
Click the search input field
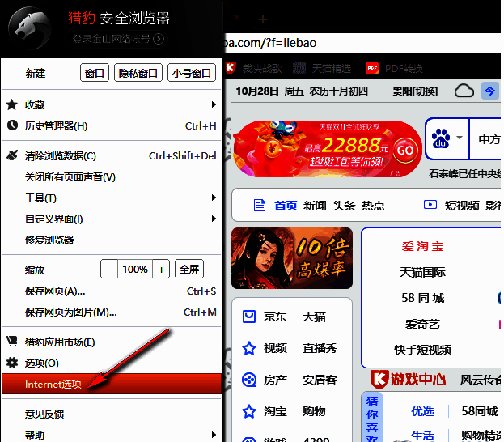point(485,139)
